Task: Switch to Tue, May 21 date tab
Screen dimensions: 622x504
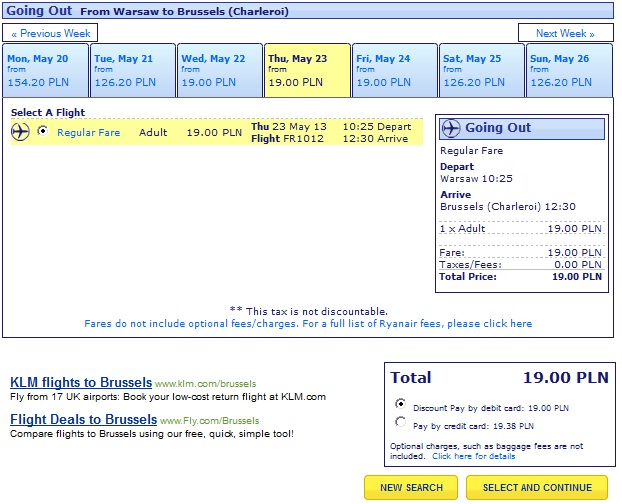Action: tap(133, 71)
